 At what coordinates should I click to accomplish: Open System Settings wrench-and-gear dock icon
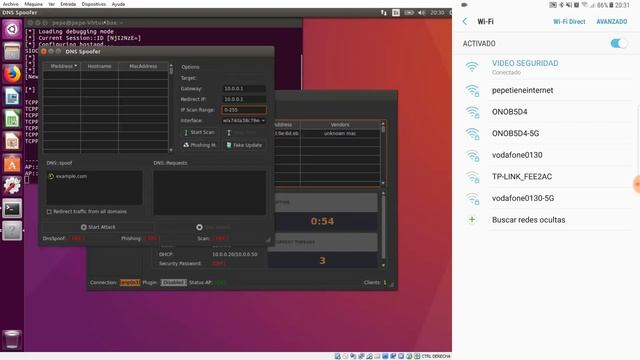click(x=12, y=186)
